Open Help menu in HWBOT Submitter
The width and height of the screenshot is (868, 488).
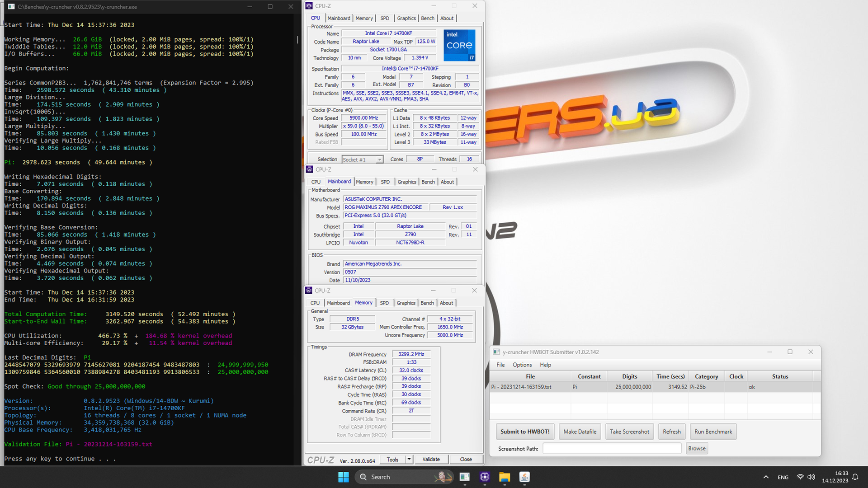(x=545, y=365)
